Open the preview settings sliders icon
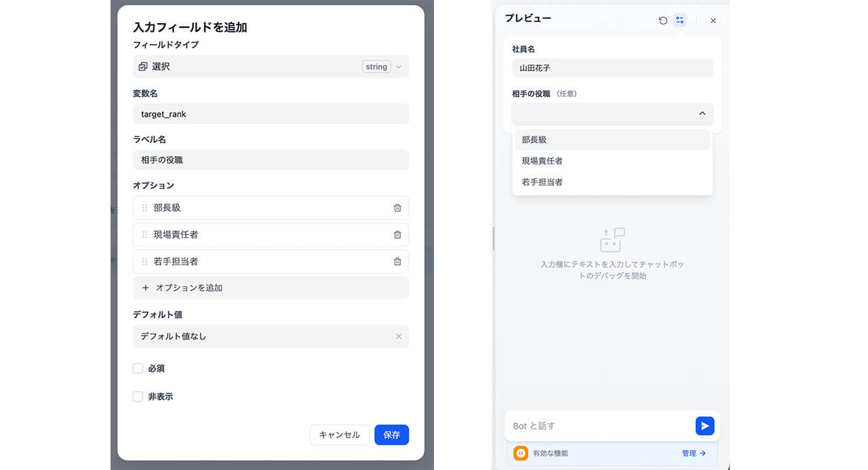Image resolution: width=868 pixels, height=470 pixels. pos(679,20)
